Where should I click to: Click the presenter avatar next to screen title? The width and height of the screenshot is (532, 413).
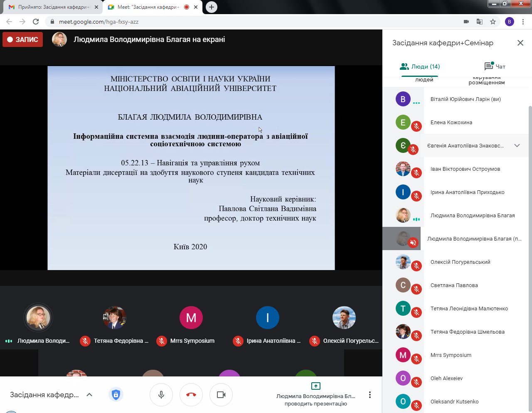59,39
